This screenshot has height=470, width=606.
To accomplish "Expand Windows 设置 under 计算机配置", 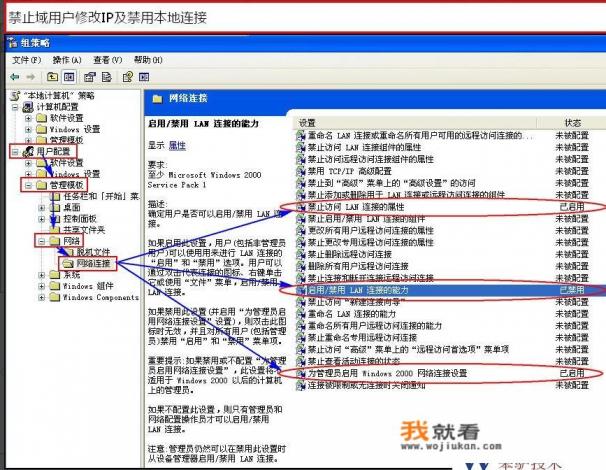I will pyautogui.click(x=28, y=129).
